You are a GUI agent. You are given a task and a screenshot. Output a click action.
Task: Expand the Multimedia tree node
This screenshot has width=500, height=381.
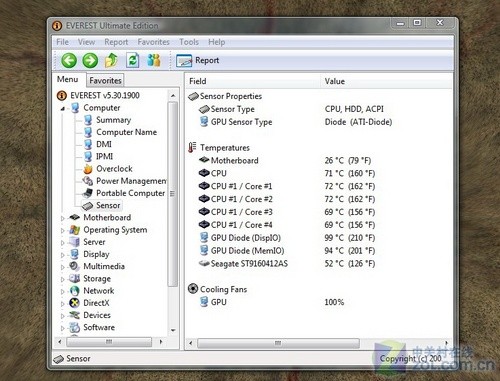point(63,267)
